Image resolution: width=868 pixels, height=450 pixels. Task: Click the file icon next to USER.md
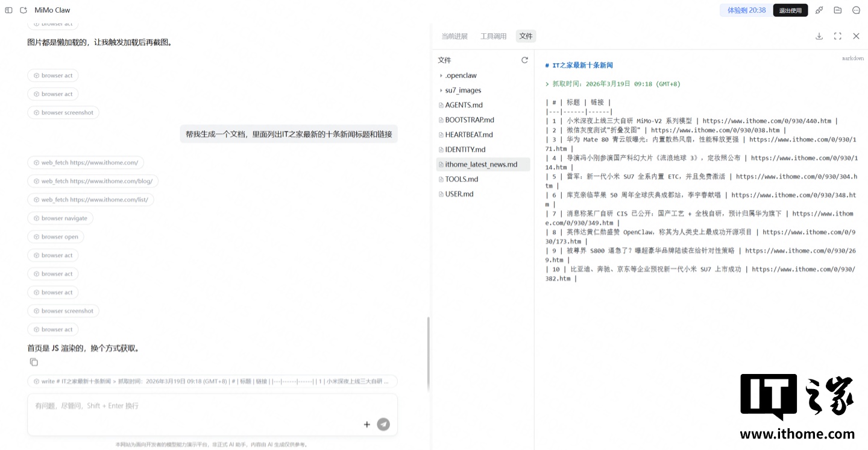[441, 194]
